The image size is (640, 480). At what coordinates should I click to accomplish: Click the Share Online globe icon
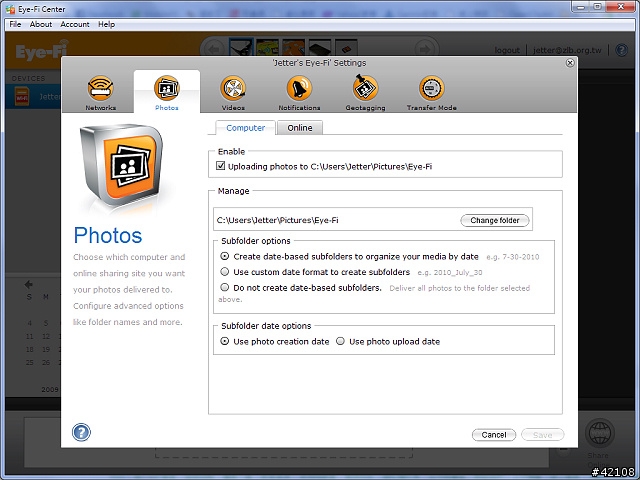pos(600,433)
